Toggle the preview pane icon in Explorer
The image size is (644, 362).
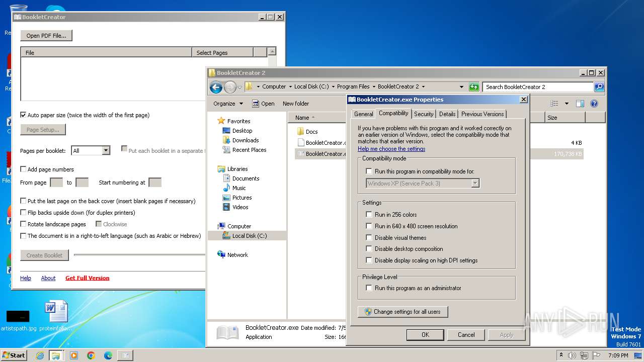click(x=580, y=104)
